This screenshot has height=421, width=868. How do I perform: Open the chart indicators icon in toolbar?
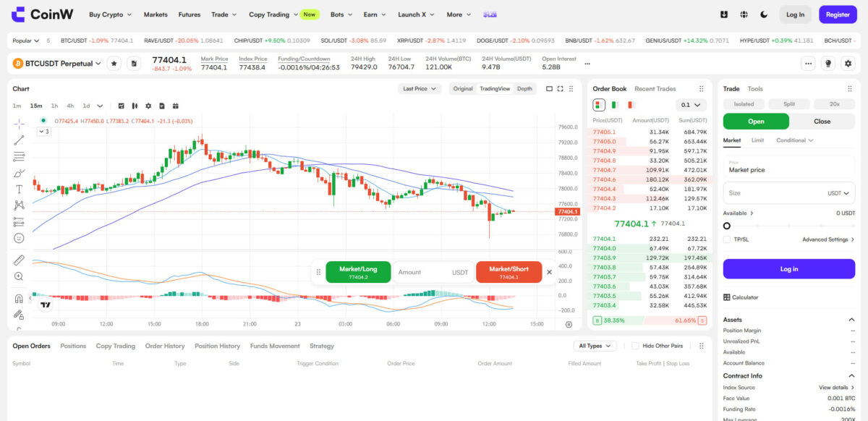121,106
